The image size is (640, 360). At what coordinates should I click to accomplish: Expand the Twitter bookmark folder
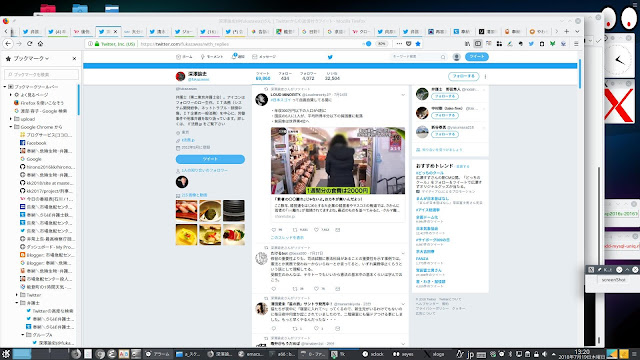tap(17, 295)
